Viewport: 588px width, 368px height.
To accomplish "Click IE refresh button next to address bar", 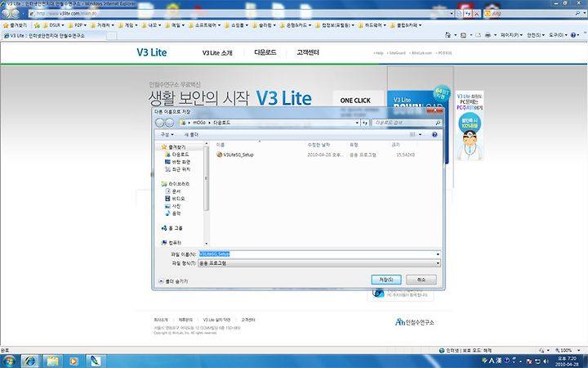I will coord(468,14).
